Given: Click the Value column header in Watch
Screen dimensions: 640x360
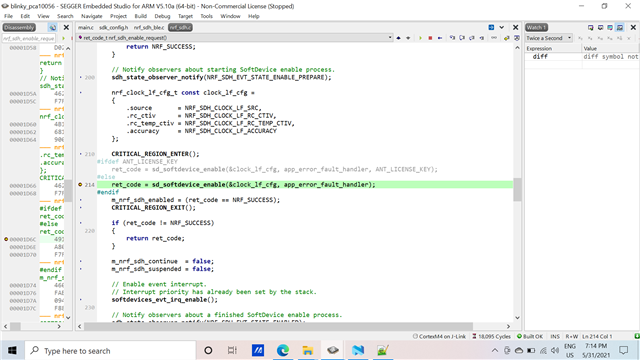Looking at the screenshot, I should [x=611, y=48].
